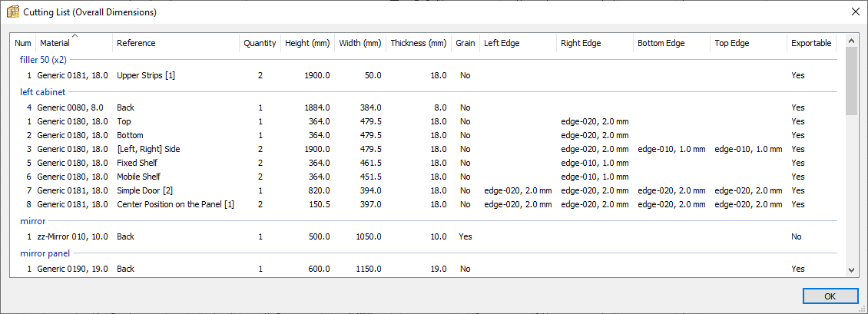The image size is (868, 314).
Task: Click the Thickness (mm) column header
Action: (418, 44)
